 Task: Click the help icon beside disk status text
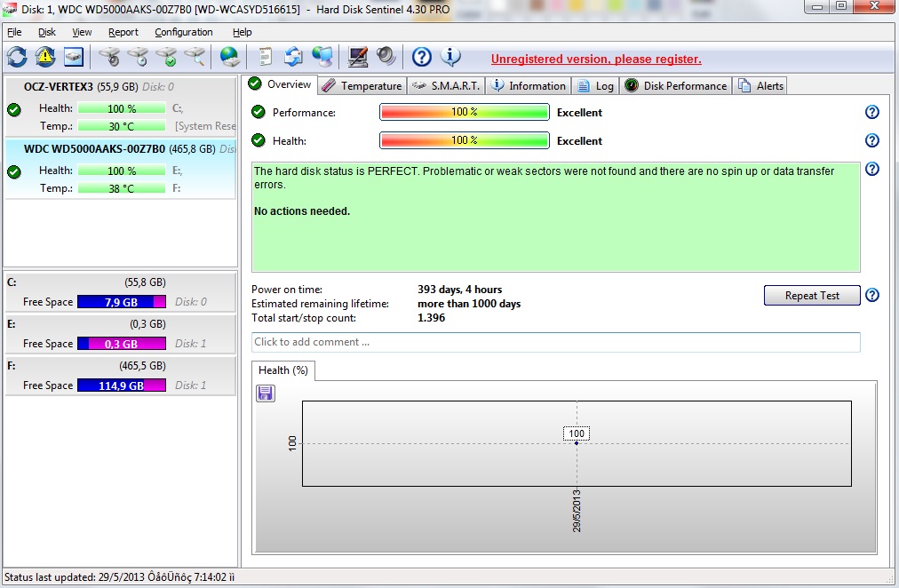pyautogui.click(x=872, y=169)
